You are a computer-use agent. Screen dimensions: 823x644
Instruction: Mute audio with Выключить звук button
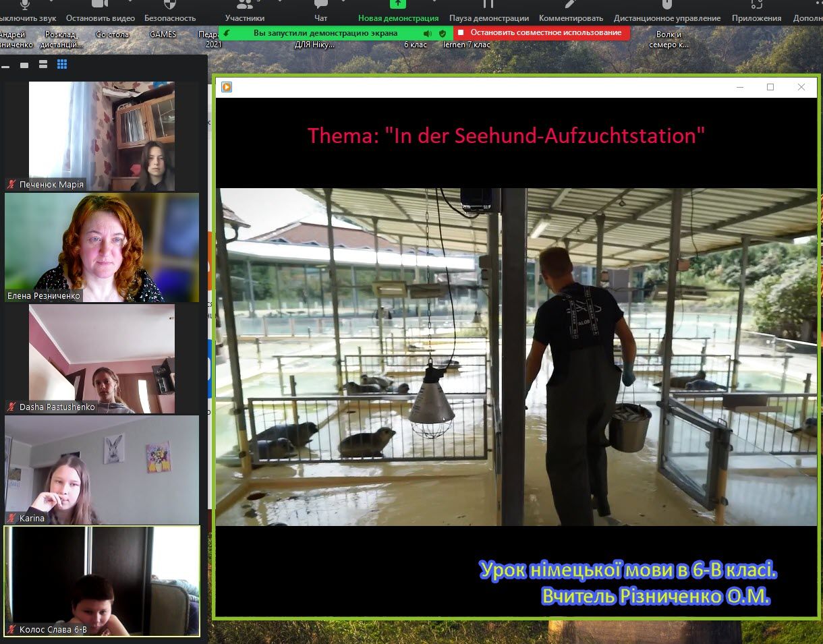click(27, 11)
